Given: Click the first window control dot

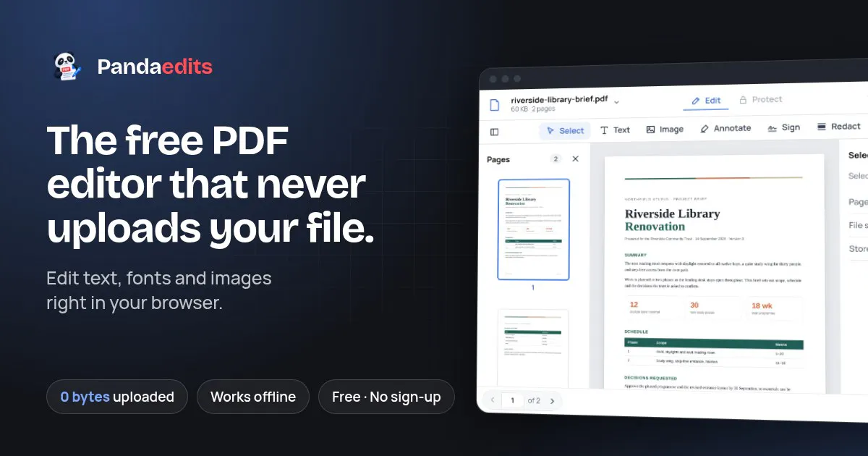Looking at the screenshot, I should coord(493,78).
